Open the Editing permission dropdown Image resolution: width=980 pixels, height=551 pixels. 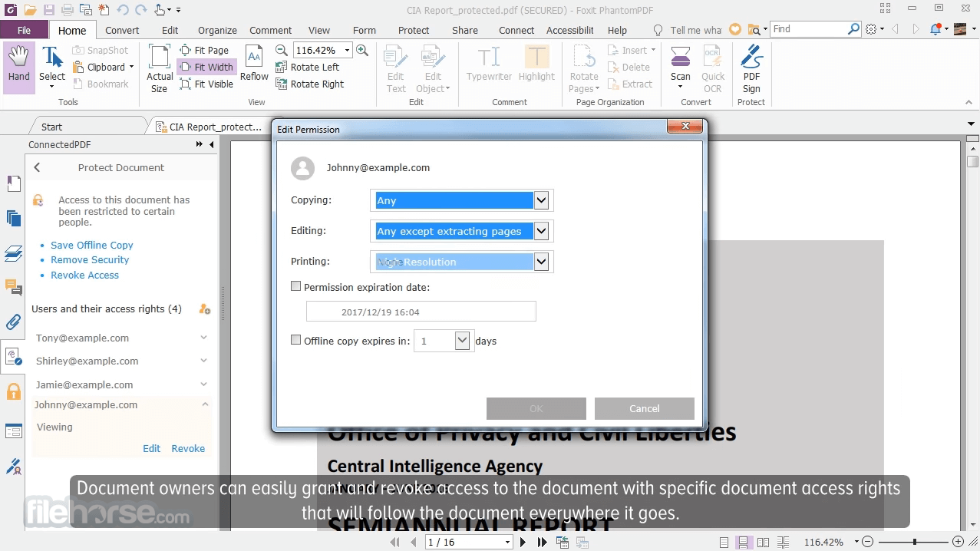tap(541, 231)
